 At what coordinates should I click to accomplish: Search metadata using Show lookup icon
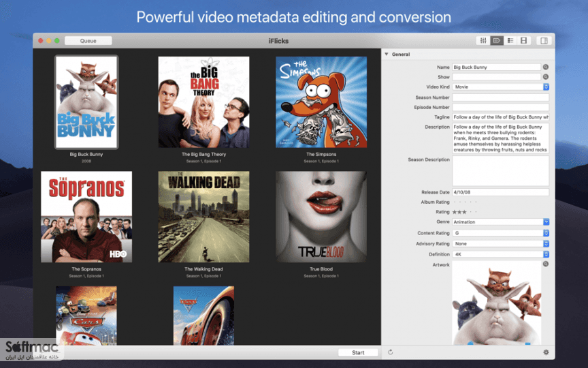[x=546, y=76]
